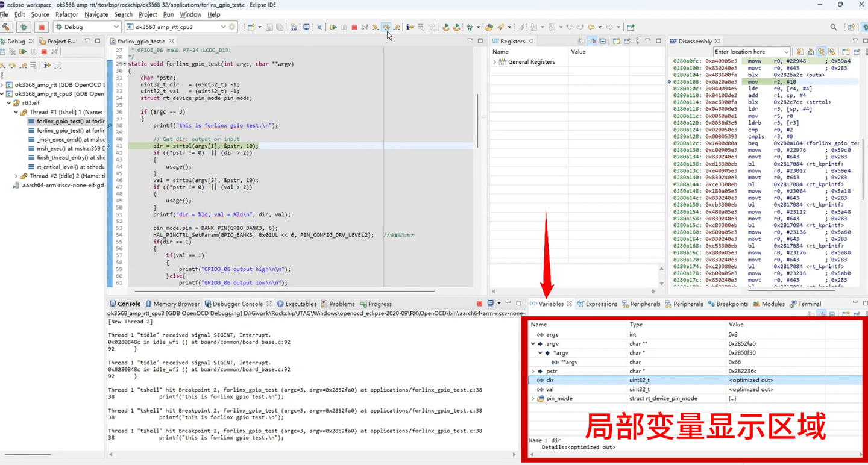This screenshot has height=465, width=868.
Task: Open the Window menu
Action: coord(190,14)
